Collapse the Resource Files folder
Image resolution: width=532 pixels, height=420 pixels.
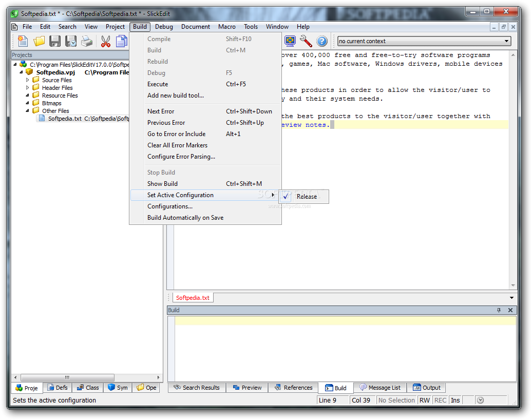pyautogui.click(x=28, y=96)
